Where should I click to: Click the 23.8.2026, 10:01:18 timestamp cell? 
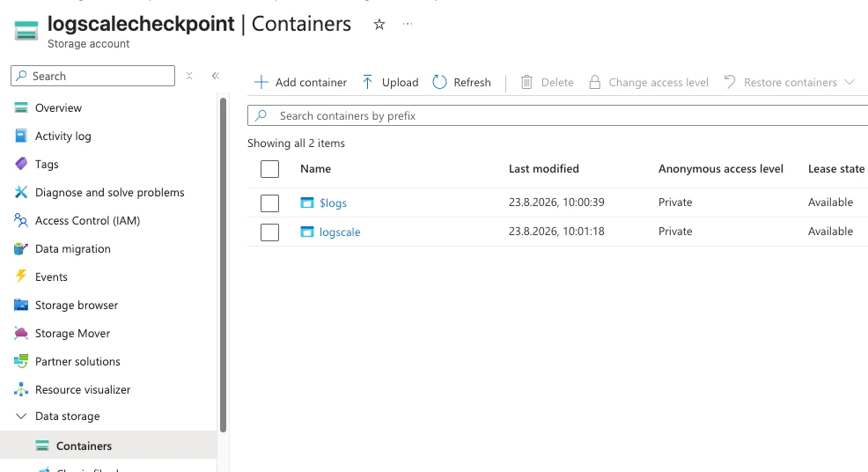[556, 231]
